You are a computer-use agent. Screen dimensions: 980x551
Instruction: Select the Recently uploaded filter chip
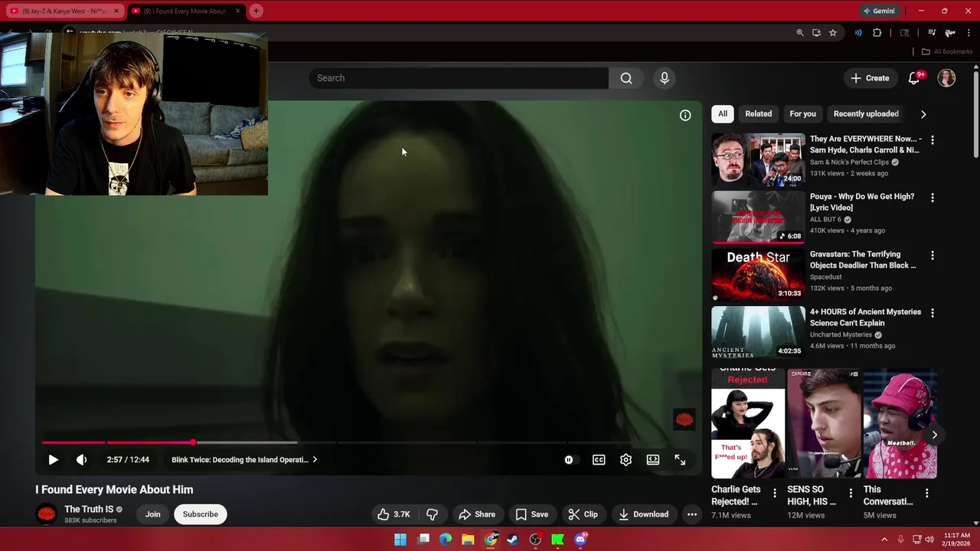click(x=866, y=114)
